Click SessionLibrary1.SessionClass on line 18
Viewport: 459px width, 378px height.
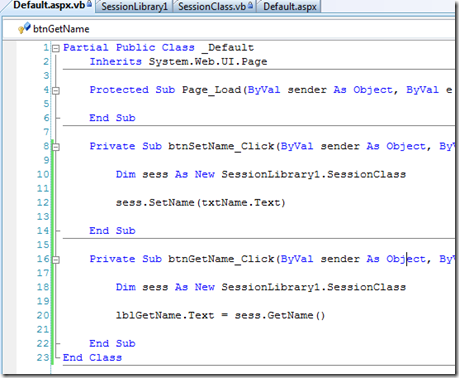tap(314, 287)
